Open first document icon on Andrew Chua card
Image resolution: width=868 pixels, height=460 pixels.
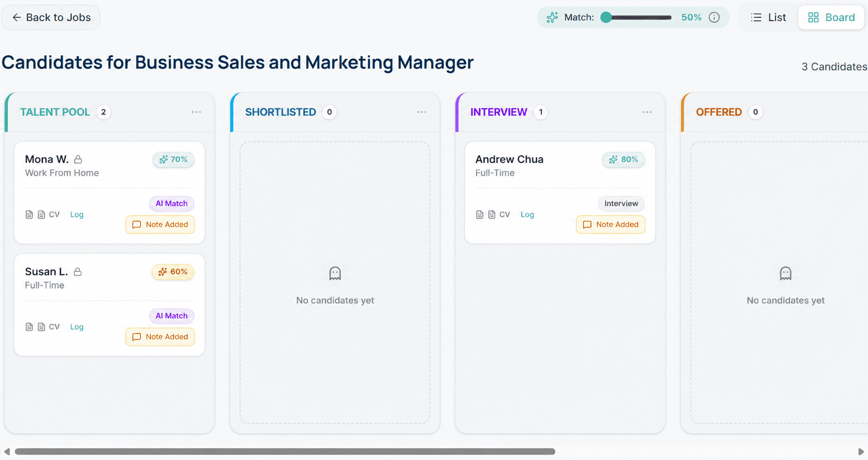point(480,215)
